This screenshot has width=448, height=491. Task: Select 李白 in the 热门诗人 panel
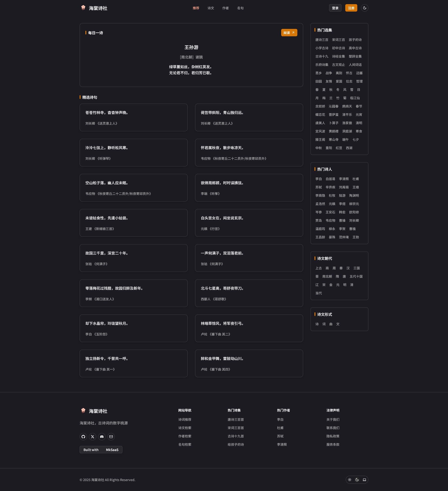319,179
